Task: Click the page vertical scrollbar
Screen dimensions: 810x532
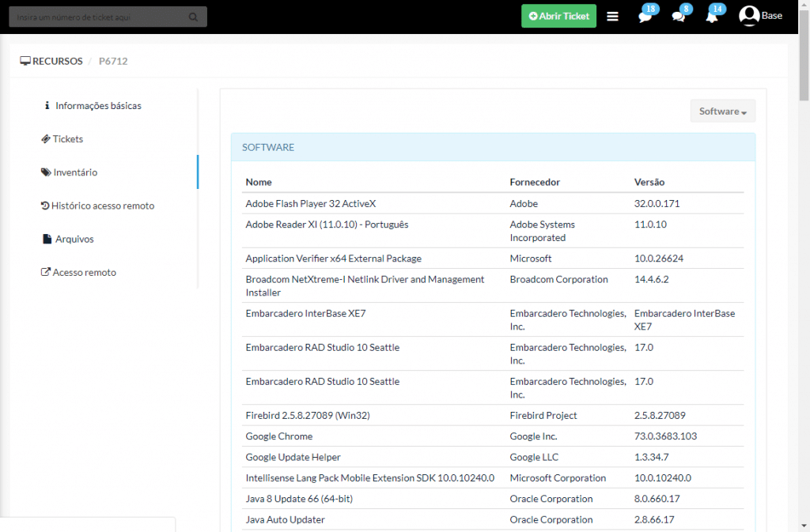Action: click(804, 57)
